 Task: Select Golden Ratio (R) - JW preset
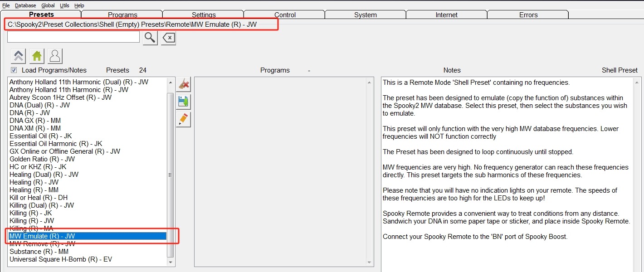(42, 159)
